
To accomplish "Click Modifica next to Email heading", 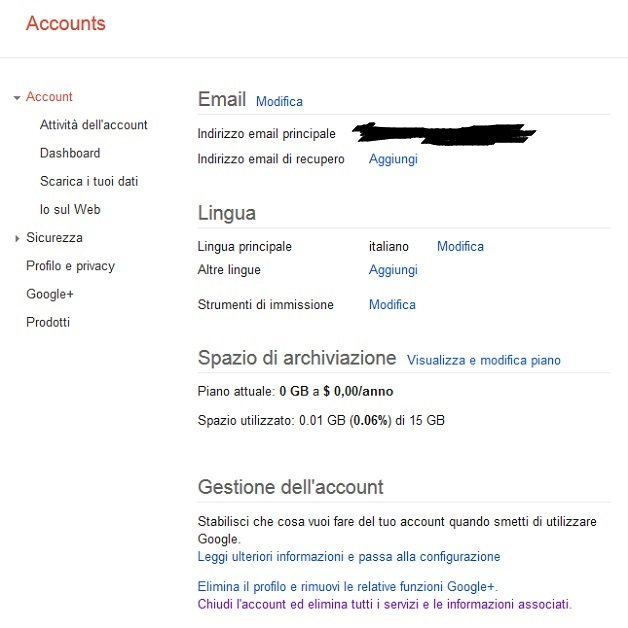I will pyautogui.click(x=279, y=101).
